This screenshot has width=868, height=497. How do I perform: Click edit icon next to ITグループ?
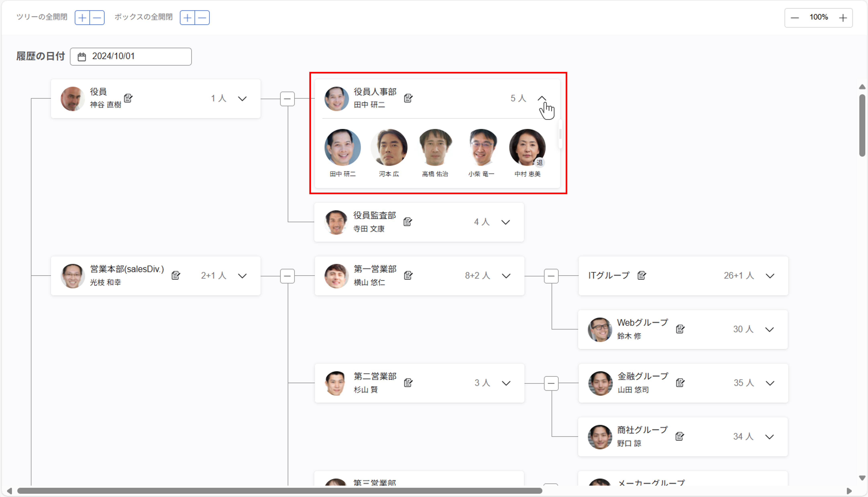(641, 276)
